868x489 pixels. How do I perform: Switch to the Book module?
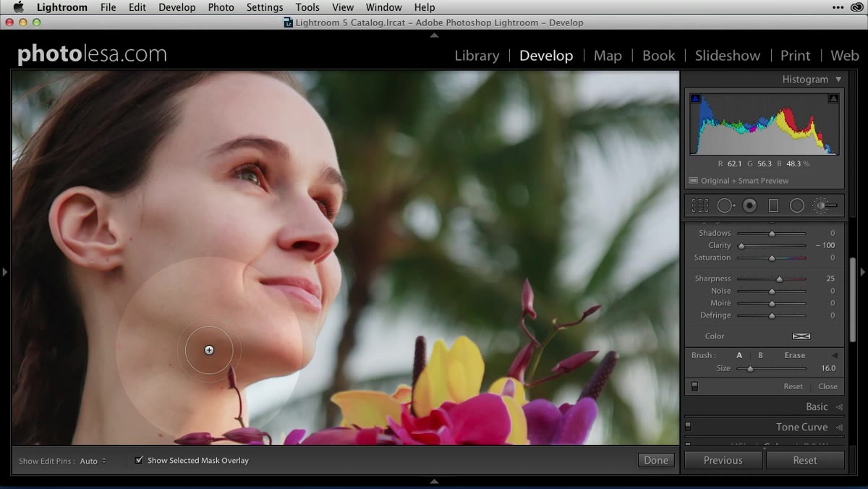point(658,56)
